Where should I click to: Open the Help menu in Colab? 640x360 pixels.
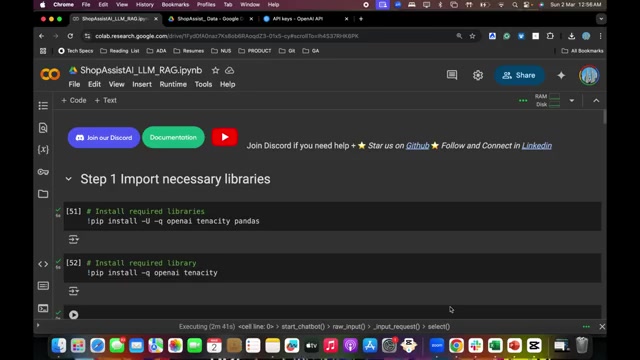(227, 84)
